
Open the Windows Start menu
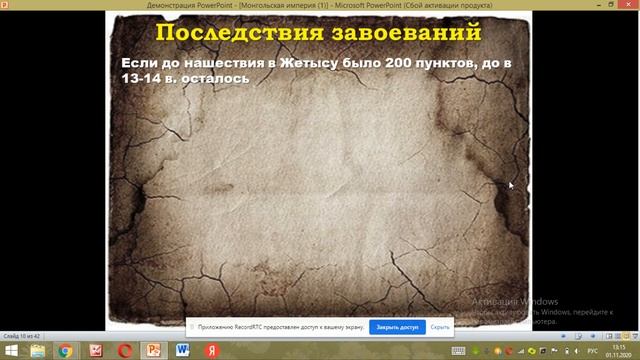tap(11, 351)
